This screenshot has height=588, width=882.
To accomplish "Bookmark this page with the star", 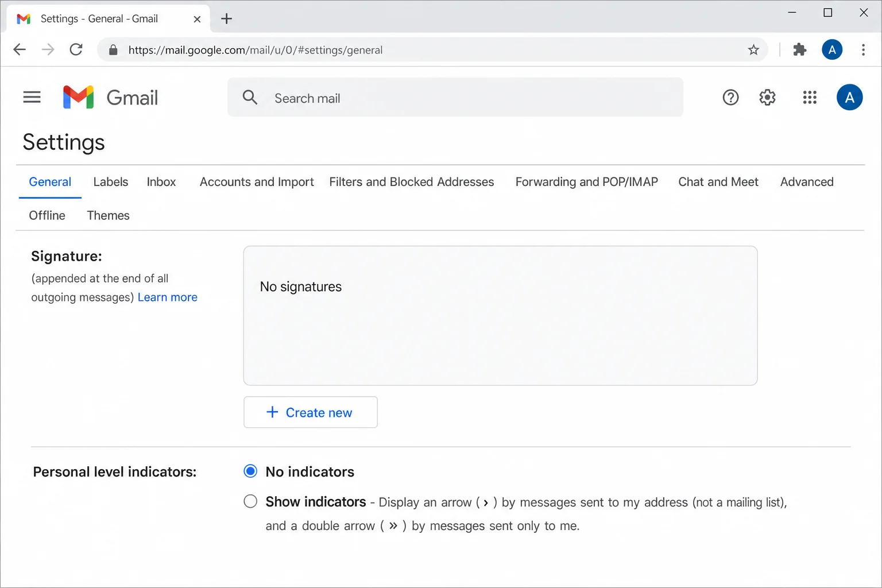I will [753, 50].
